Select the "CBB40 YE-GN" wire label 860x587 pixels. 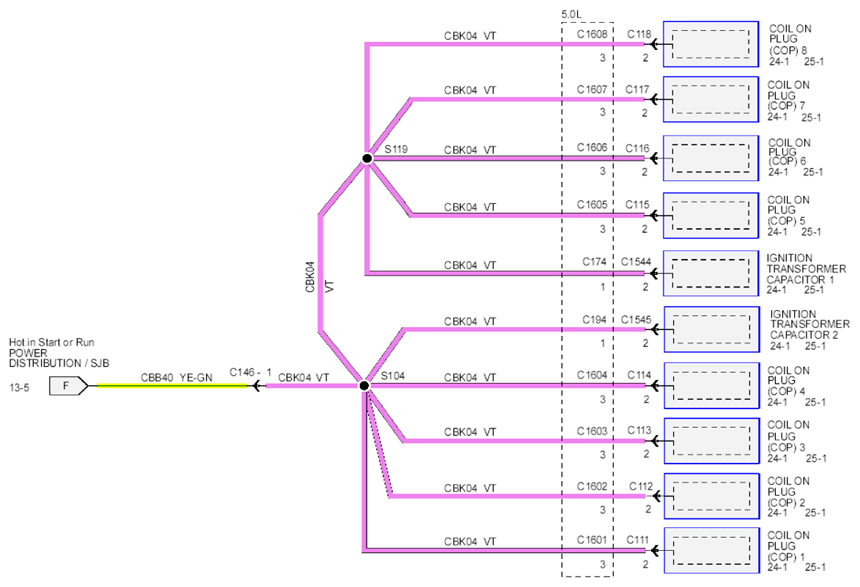[x=177, y=378]
